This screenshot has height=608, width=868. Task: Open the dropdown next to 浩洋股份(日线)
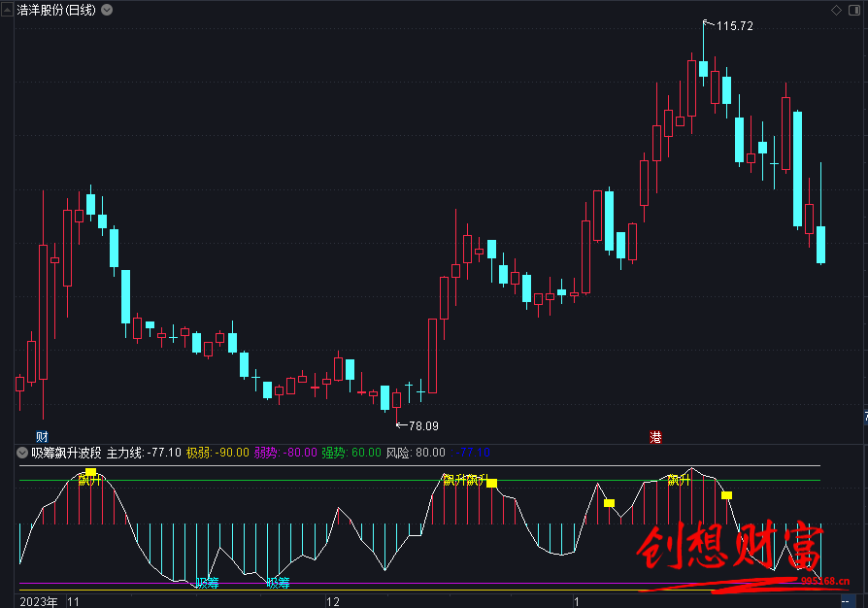coord(107,10)
